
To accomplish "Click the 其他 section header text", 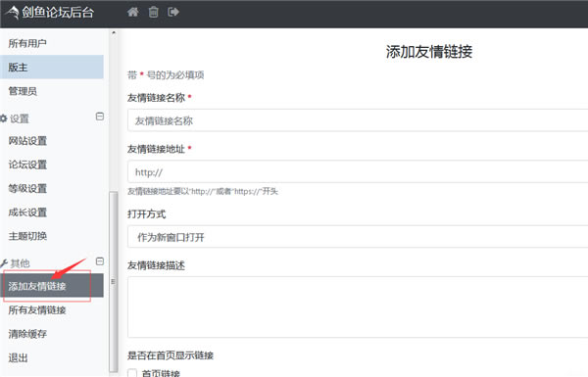I will [21, 263].
